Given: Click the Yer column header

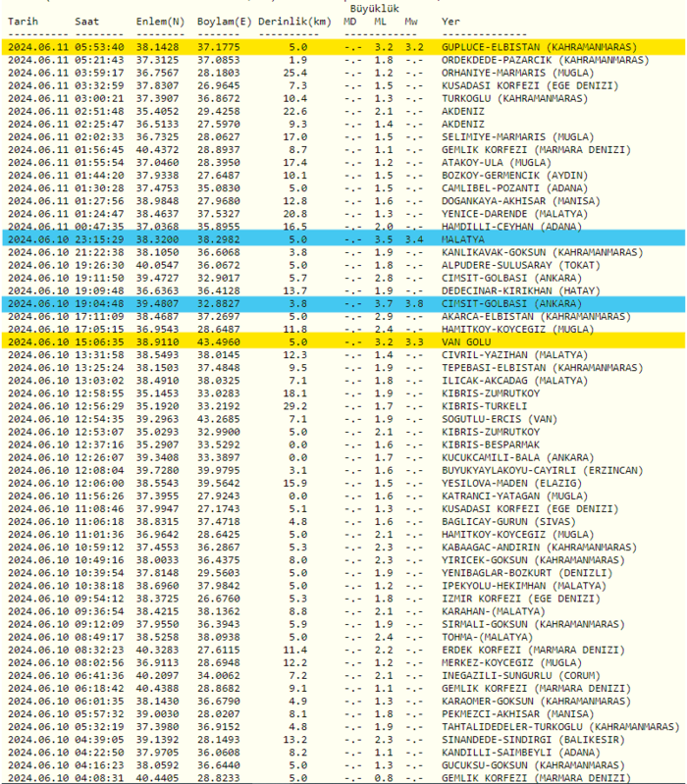Looking at the screenshot, I should click(x=450, y=21).
